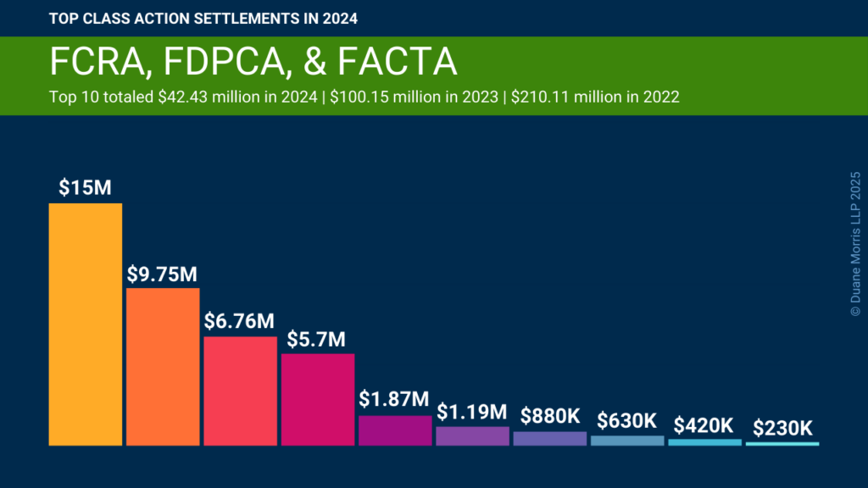Click the $230K data label
This screenshot has width=868, height=488.
pyautogui.click(x=782, y=428)
